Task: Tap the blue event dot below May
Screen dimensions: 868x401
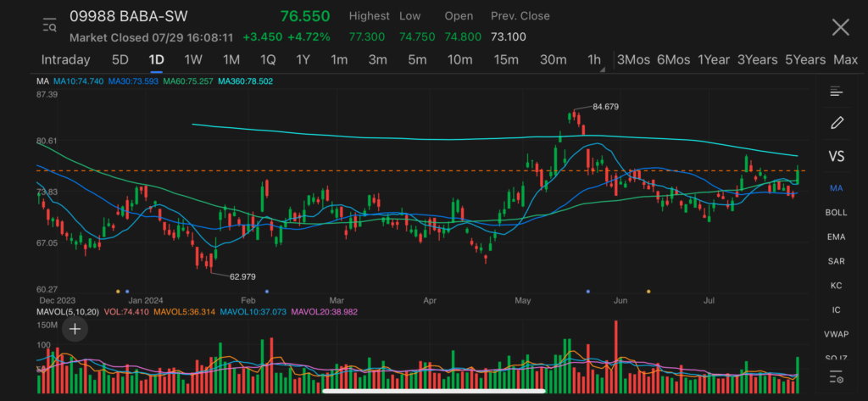Action: click(587, 291)
